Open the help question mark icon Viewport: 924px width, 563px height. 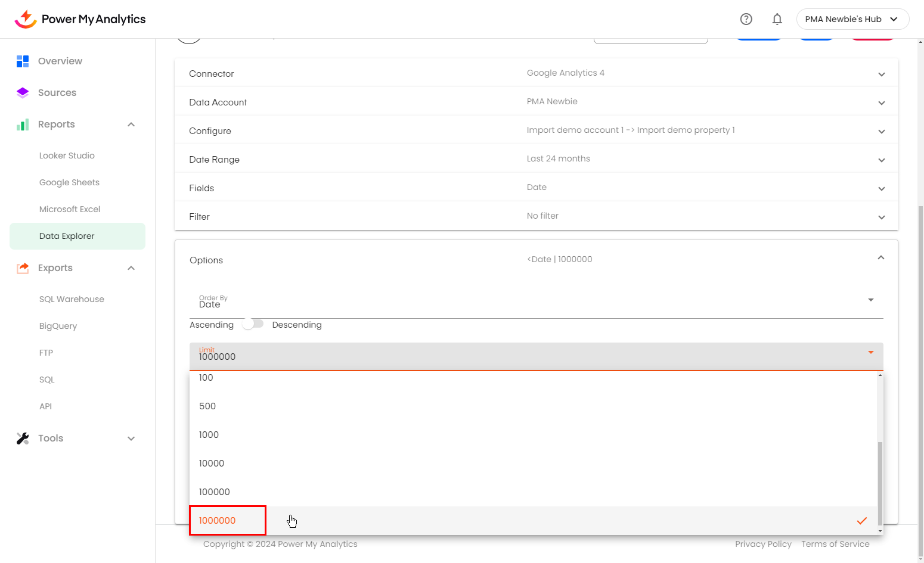click(x=746, y=19)
